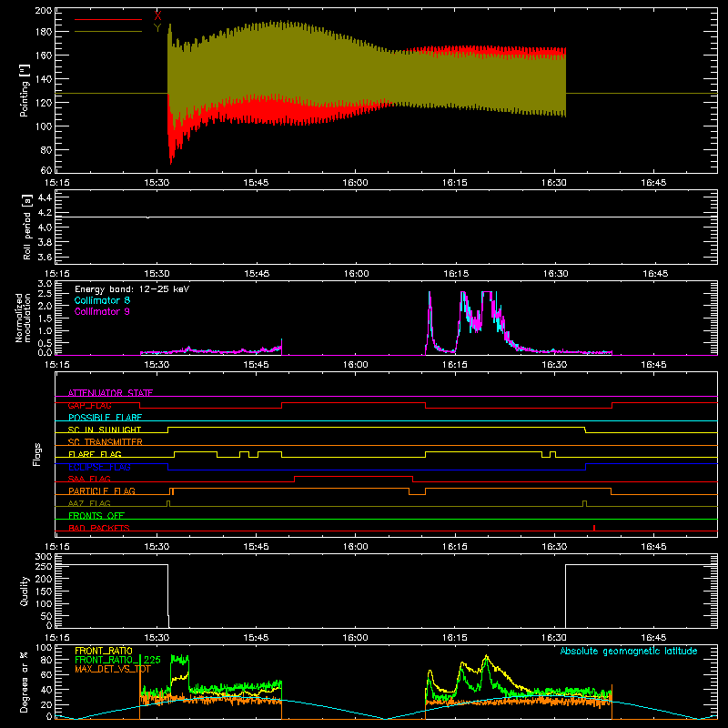Click the 'Pointing ["]' axis title

point(25,90)
